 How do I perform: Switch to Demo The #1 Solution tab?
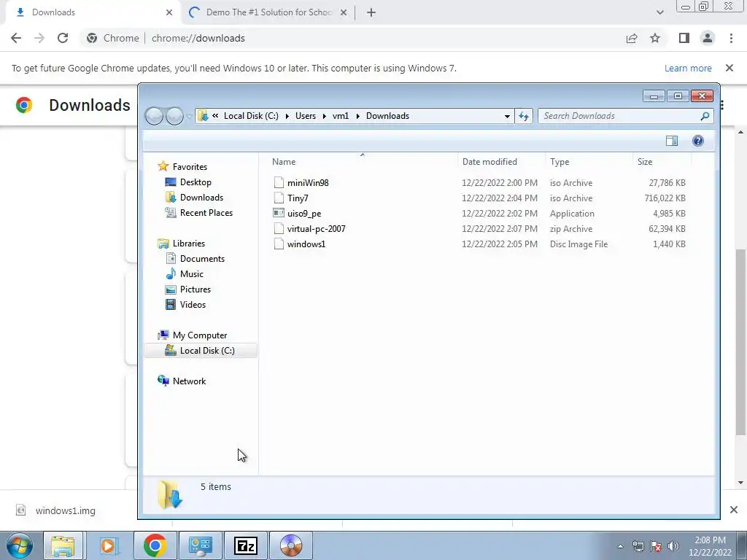[x=268, y=12]
